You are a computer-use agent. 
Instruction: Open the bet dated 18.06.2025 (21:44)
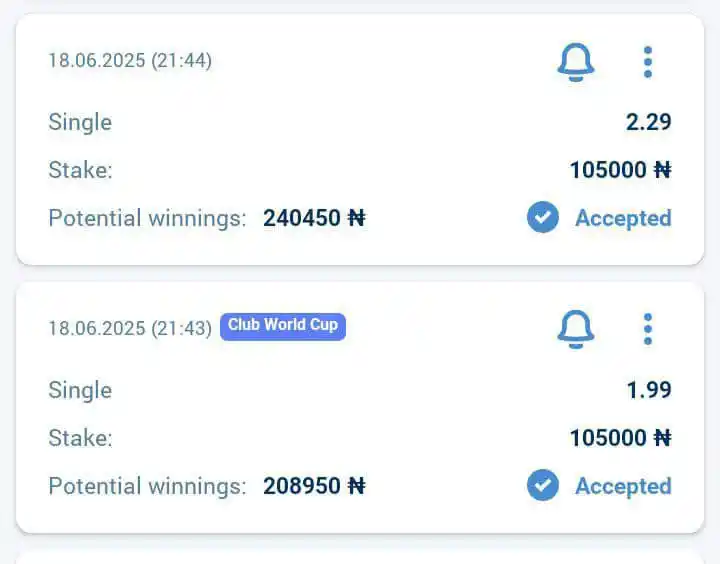tap(130, 61)
